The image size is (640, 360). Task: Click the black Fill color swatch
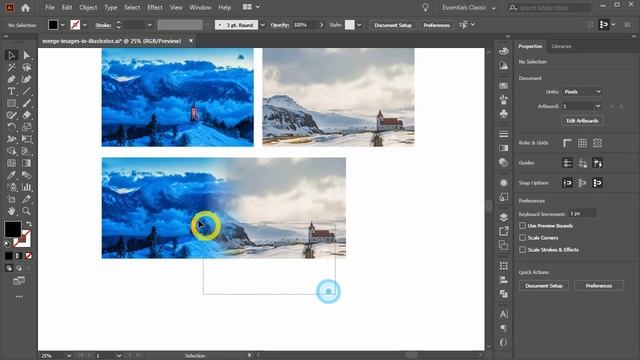pos(13,229)
